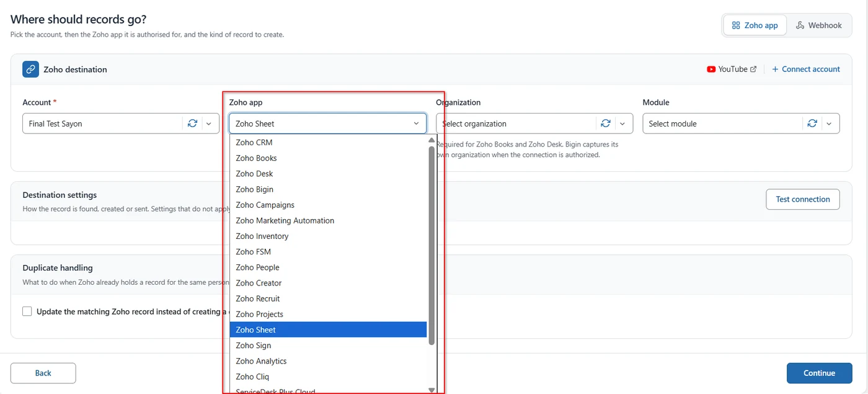Click the Duplicate handling heading
The width and height of the screenshot is (868, 394).
tap(58, 268)
